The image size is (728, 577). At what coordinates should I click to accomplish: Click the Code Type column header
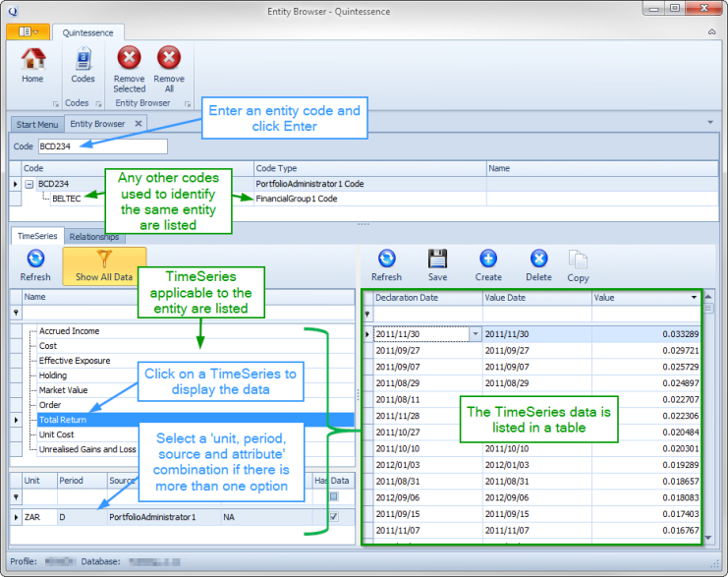pos(370,168)
